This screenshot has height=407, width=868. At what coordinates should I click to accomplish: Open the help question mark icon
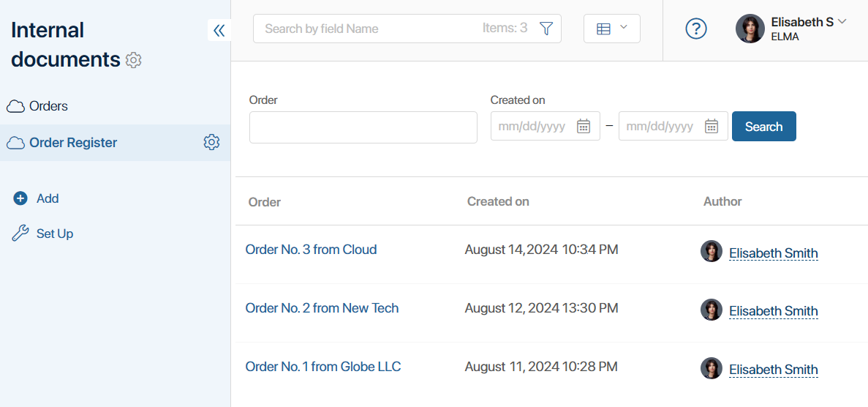point(696,29)
